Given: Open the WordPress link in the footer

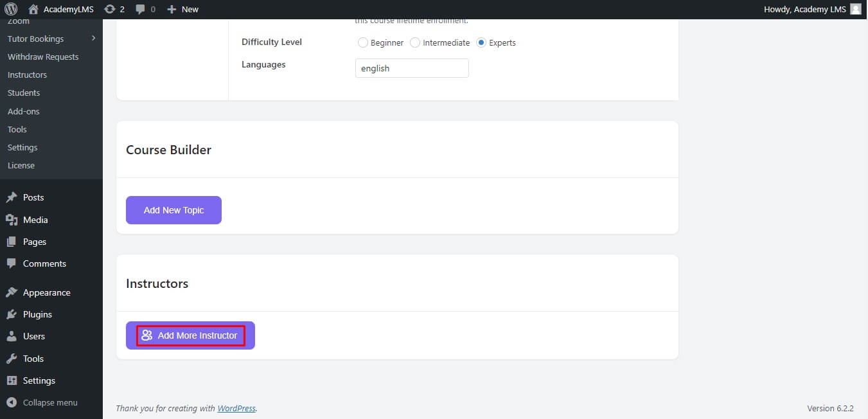Looking at the screenshot, I should [236, 408].
